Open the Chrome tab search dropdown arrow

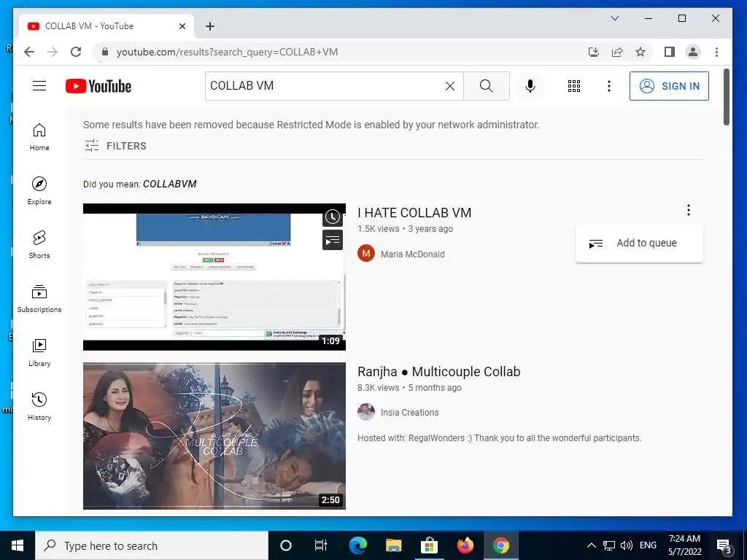tap(615, 18)
